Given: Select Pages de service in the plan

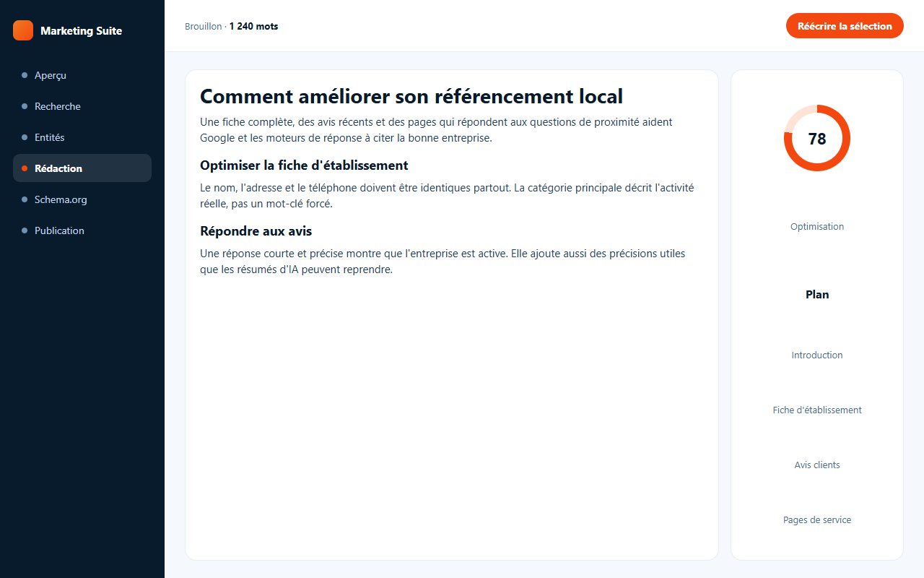Looking at the screenshot, I should pos(817,519).
